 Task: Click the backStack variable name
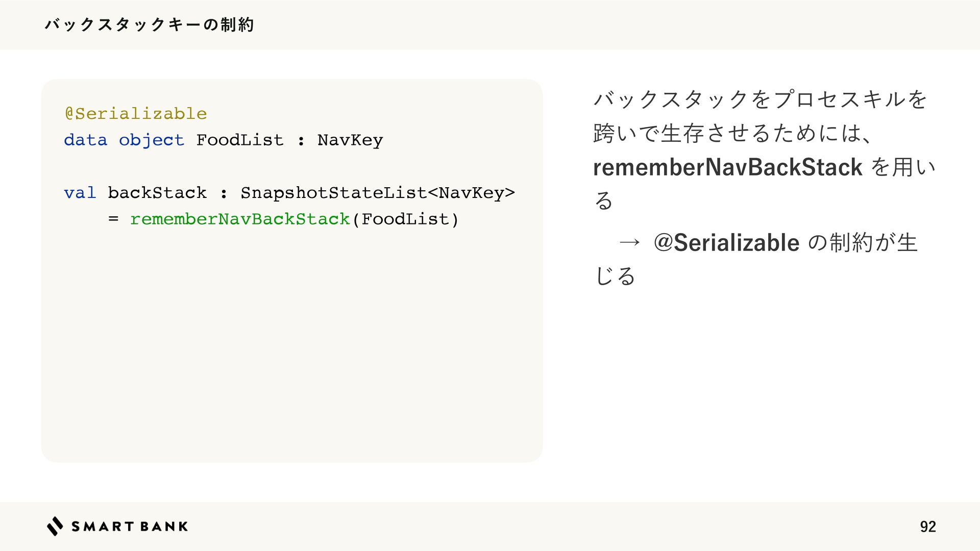point(157,193)
